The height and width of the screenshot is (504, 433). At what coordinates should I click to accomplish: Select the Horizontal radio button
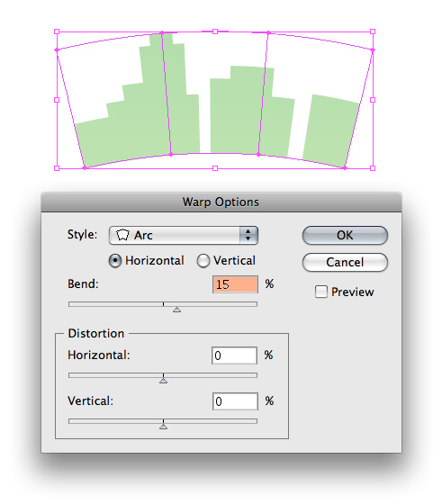115,261
